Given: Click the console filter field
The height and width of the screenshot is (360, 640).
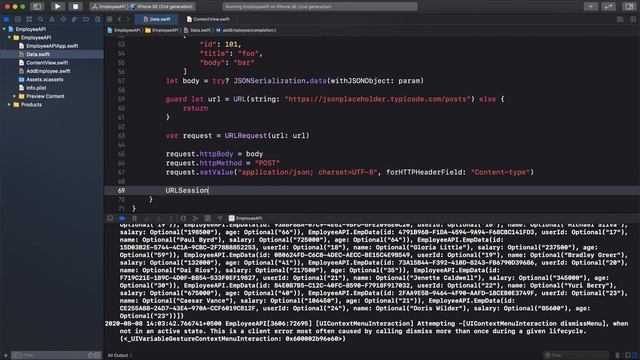Looking at the screenshot, I should click(x=576, y=356).
